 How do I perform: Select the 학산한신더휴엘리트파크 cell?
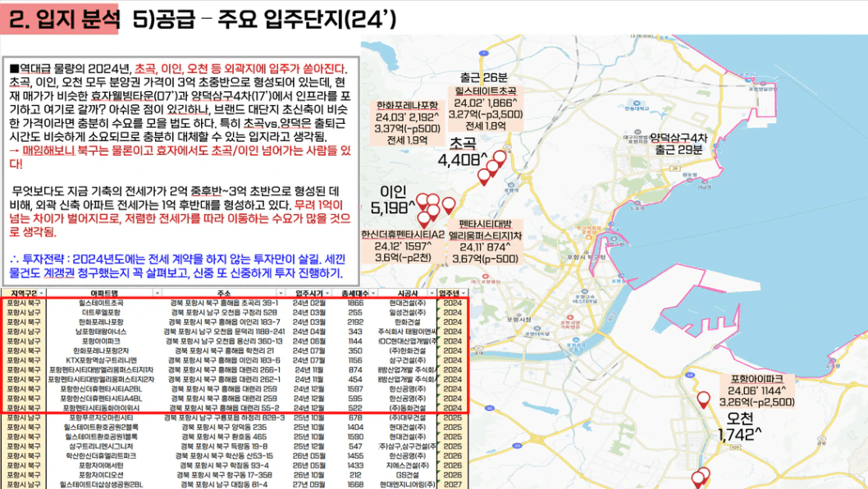[x=101, y=456]
